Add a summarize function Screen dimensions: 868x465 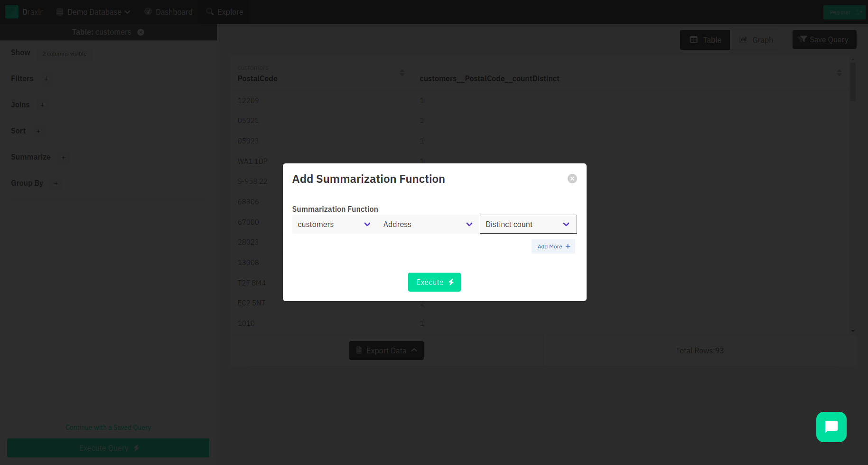(64, 157)
